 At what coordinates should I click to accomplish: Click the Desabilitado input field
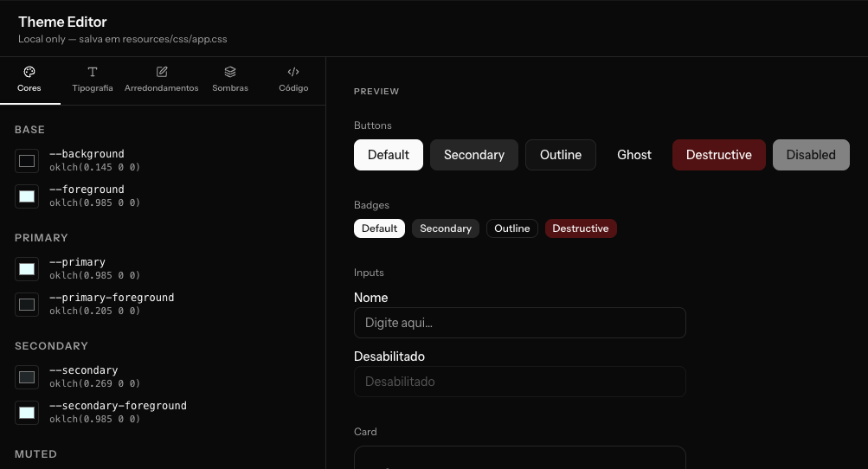click(x=520, y=382)
